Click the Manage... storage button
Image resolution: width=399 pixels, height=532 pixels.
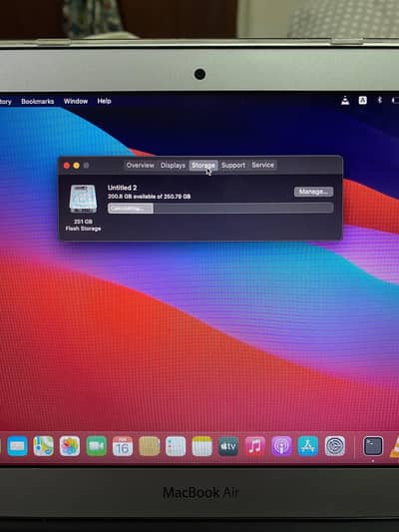(313, 192)
